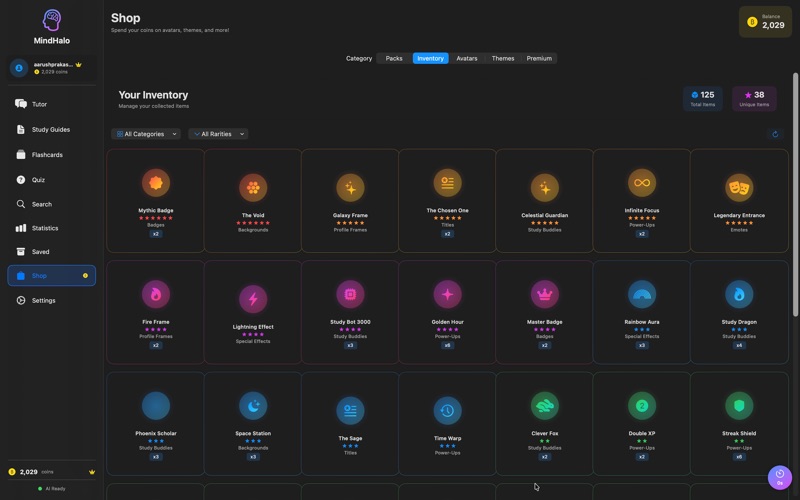Select the Shop sidebar item
The image size is (800, 500).
(52, 276)
